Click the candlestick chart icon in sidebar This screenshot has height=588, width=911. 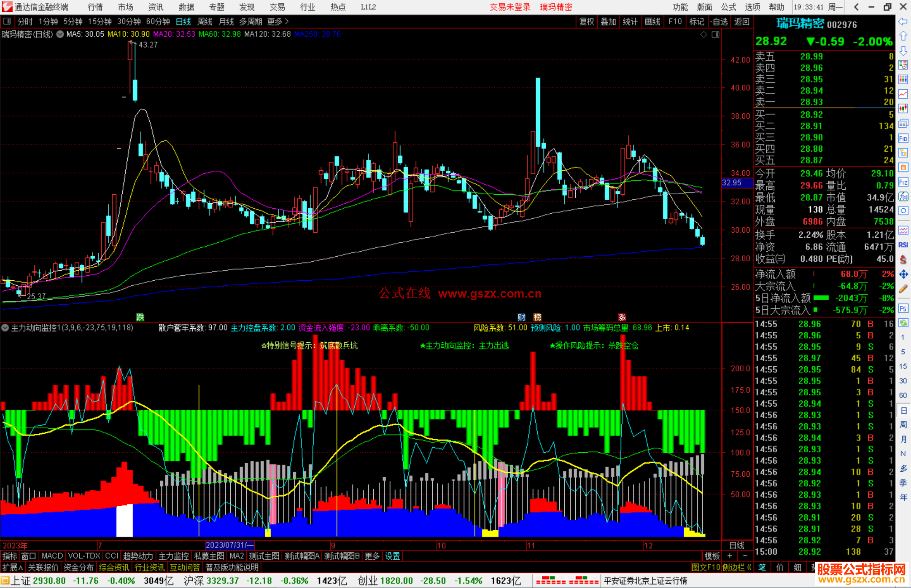coord(903,108)
